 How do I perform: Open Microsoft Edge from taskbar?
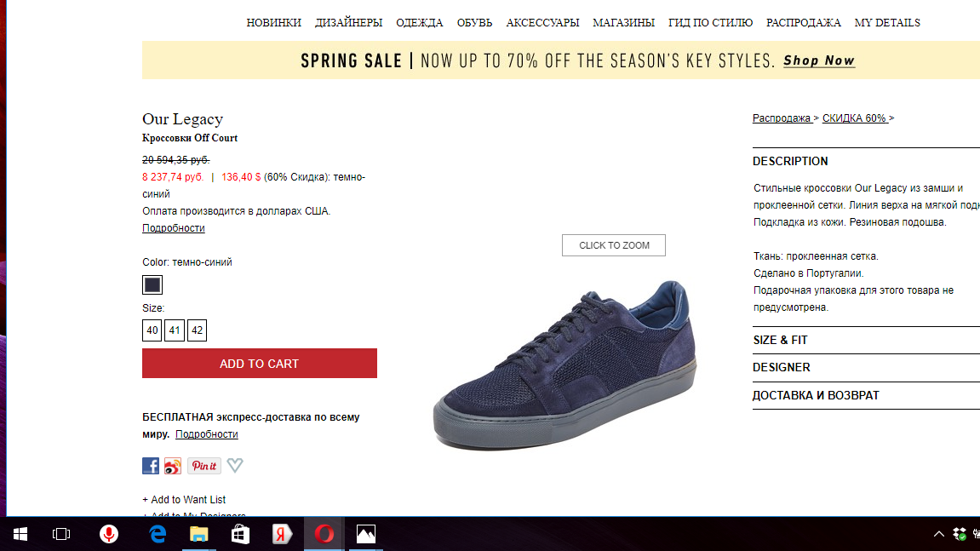(158, 534)
